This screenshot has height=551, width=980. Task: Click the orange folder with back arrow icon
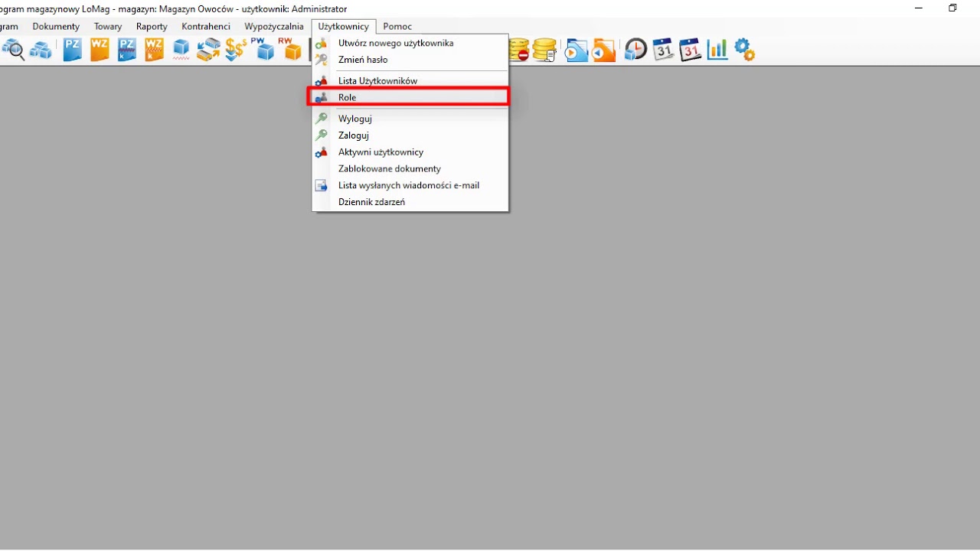coord(603,50)
